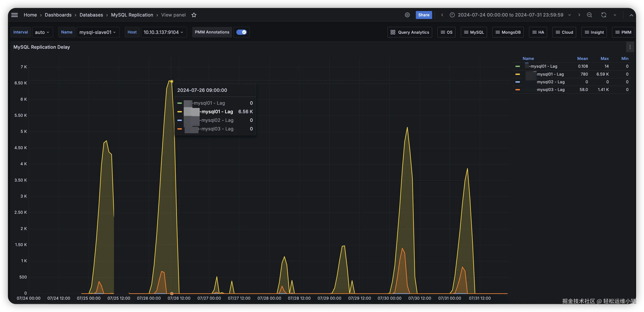This screenshot has height=312, width=644.
Task: Open dashboard settings gear
Action: click(x=407, y=15)
